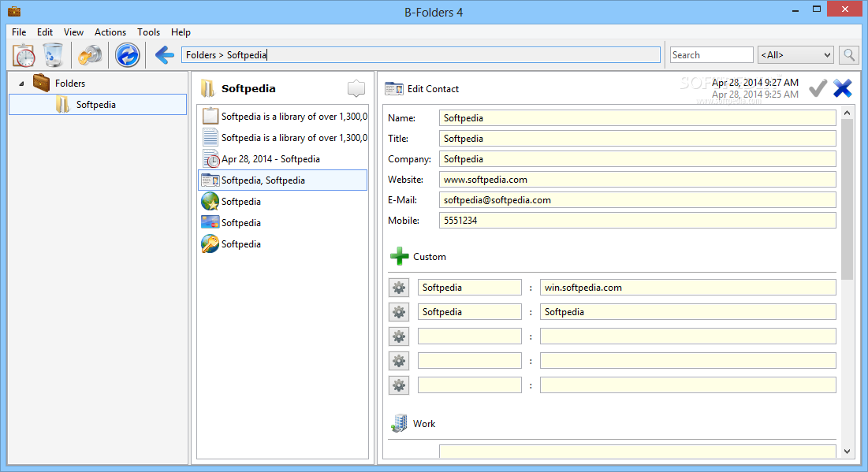Open the View menu
This screenshot has width=868, height=472.
point(73,32)
